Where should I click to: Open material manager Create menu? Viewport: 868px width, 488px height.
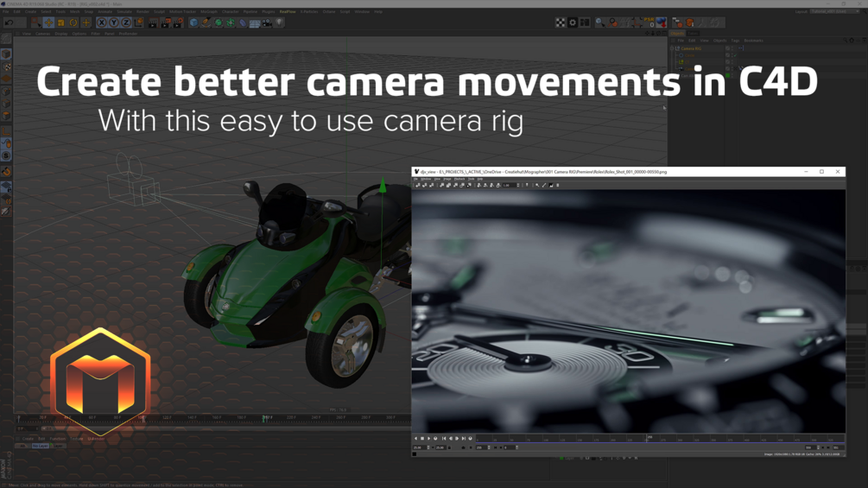pyautogui.click(x=28, y=439)
